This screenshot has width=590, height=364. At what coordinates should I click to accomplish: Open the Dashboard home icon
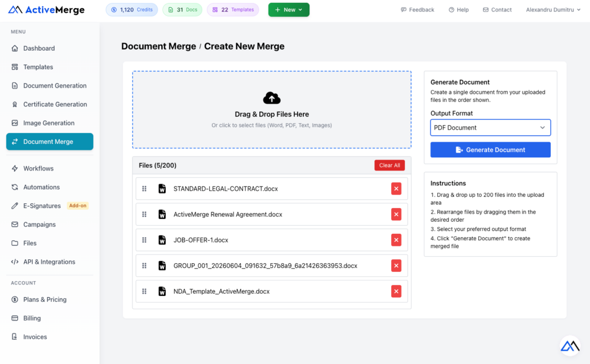(x=14, y=48)
